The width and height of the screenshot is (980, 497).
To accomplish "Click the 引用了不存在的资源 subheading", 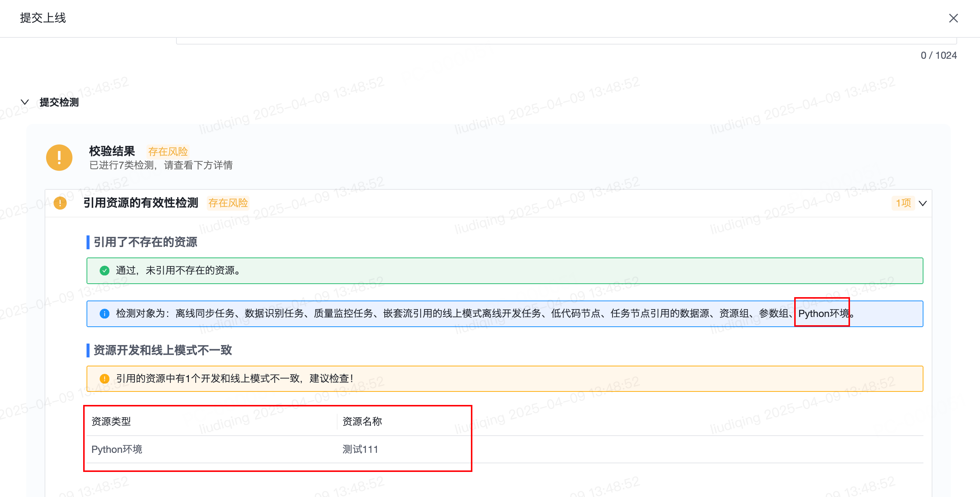I will 145,242.
